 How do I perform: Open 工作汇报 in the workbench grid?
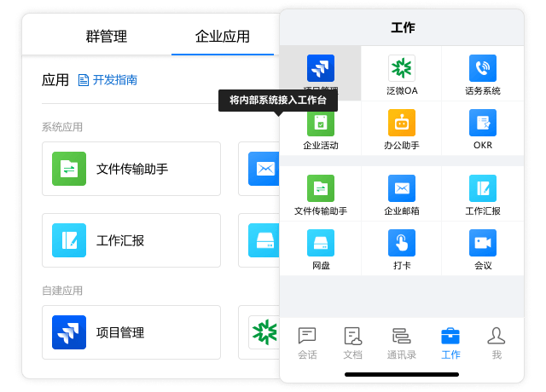pos(482,189)
